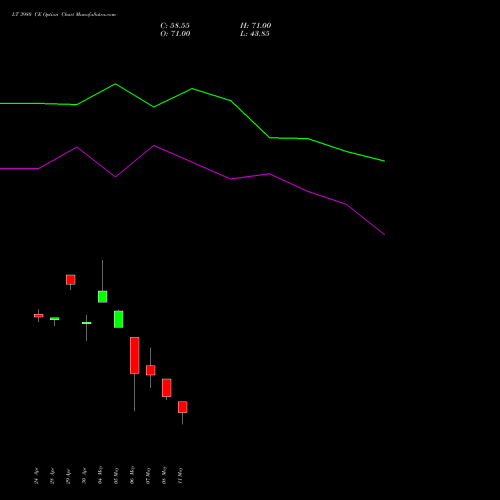The image size is (500, 500).
Task: Click the open value 'O: 71.00'
Action: tap(175, 34)
